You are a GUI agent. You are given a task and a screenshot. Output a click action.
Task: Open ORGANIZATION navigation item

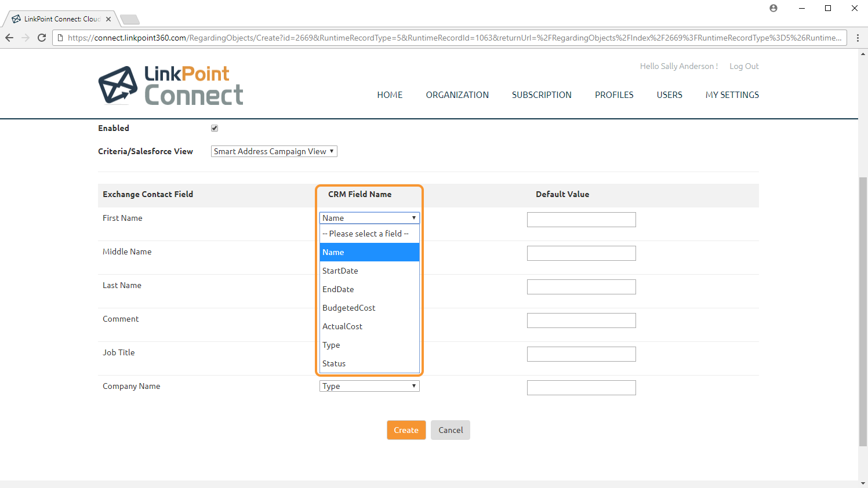[457, 95]
